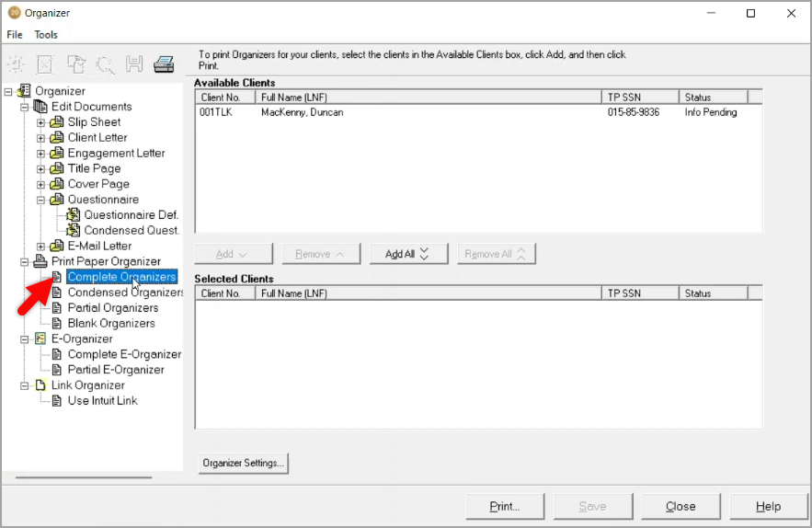Click the Edit Documents books icon
The height and width of the screenshot is (528, 812).
40,107
